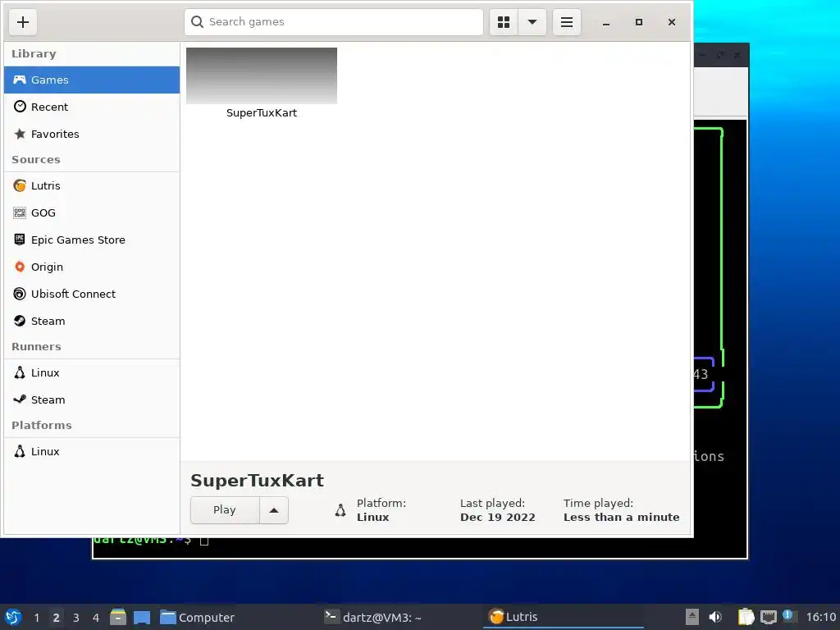Select Linux under Platforms
The image size is (840, 630).
[x=92, y=452]
